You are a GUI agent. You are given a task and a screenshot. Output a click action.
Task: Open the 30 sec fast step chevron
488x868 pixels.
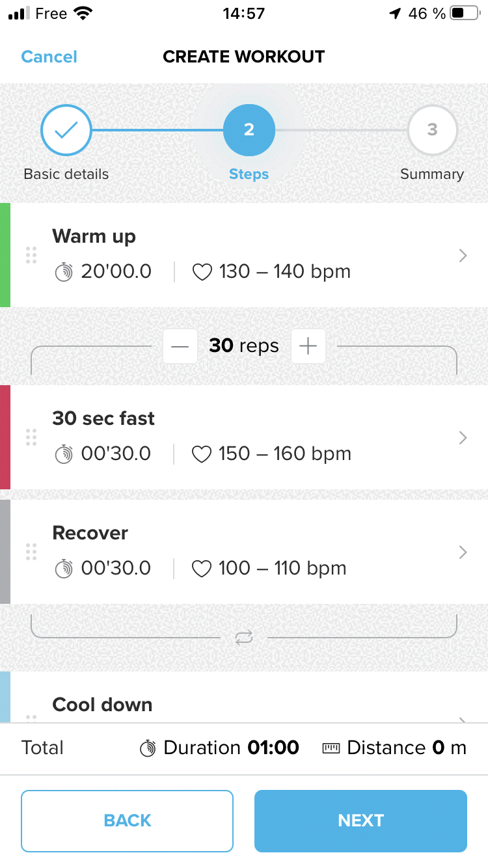click(463, 438)
